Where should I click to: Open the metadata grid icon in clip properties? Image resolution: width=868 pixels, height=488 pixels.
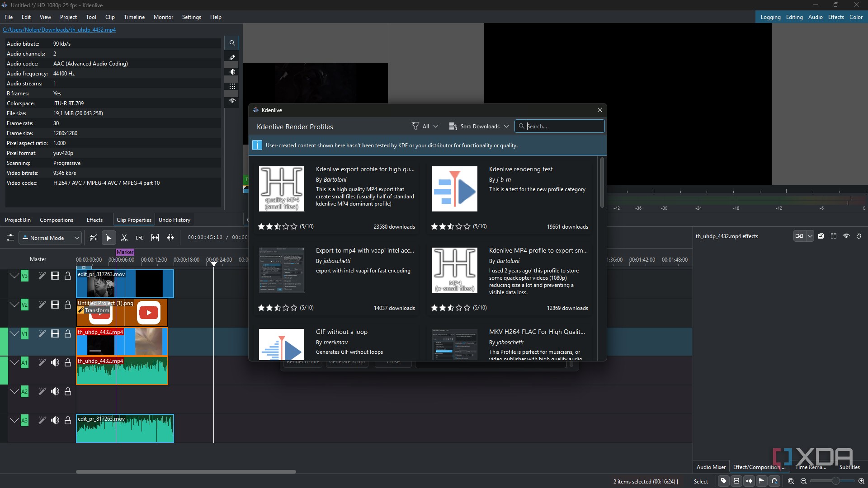pyautogui.click(x=232, y=86)
